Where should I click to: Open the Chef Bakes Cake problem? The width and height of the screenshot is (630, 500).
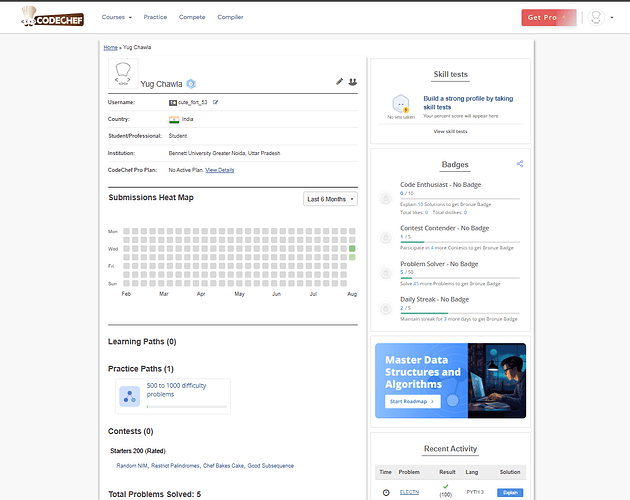(x=223, y=465)
